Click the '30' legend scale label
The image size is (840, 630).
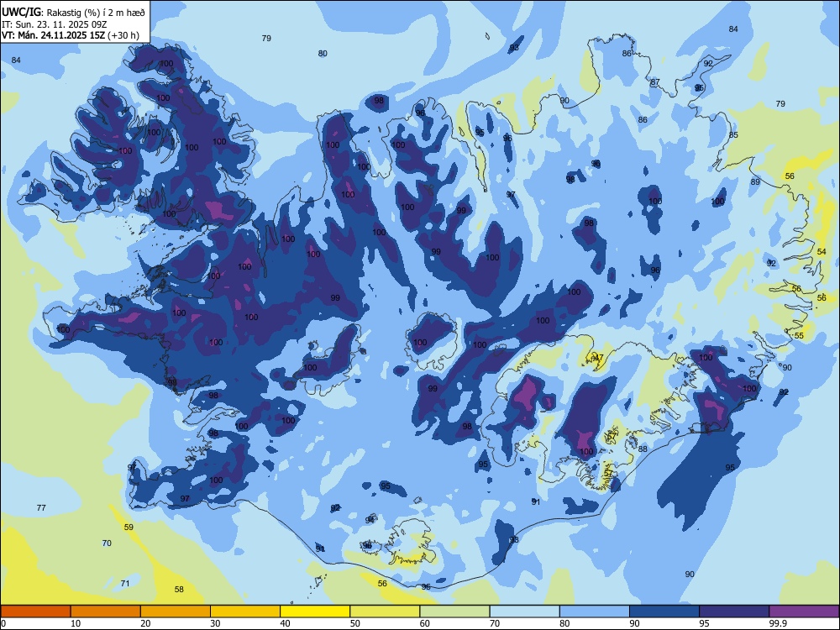coord(215,623)
